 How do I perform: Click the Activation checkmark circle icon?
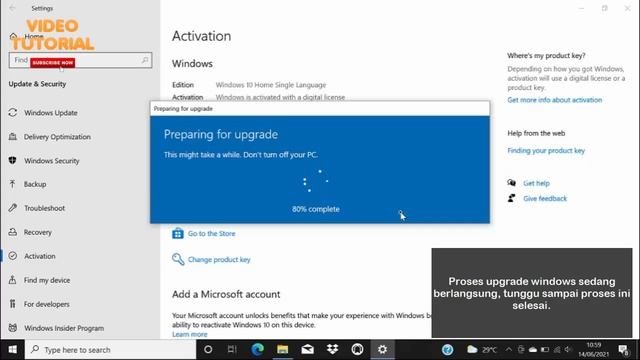(x=13, y=256)
